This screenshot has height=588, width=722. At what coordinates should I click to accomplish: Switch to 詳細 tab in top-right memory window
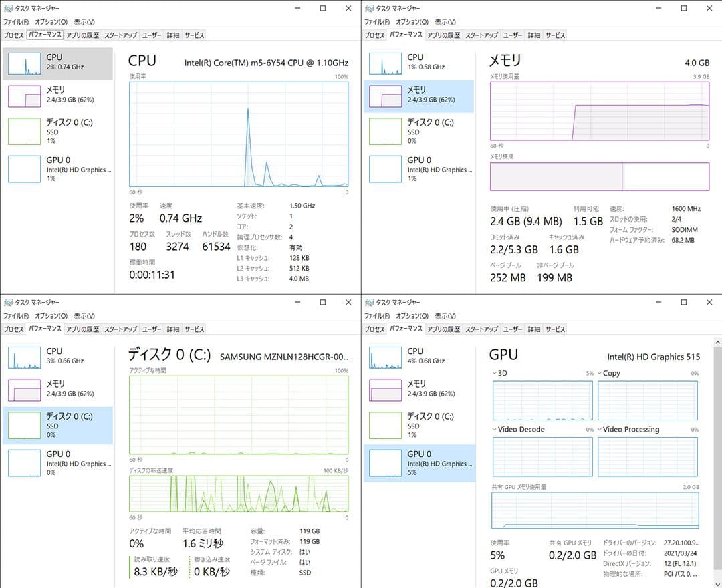[534, 35]
